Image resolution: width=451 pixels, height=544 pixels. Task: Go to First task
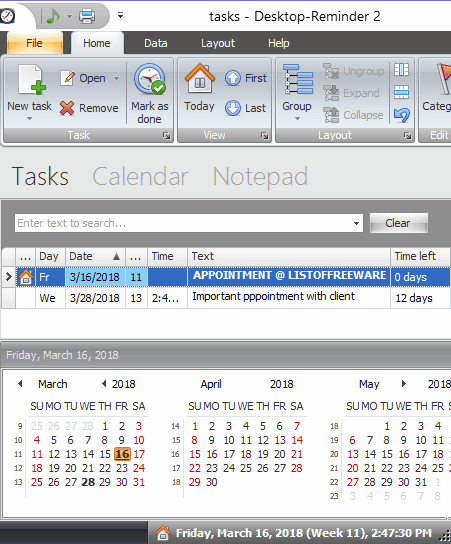246,78
